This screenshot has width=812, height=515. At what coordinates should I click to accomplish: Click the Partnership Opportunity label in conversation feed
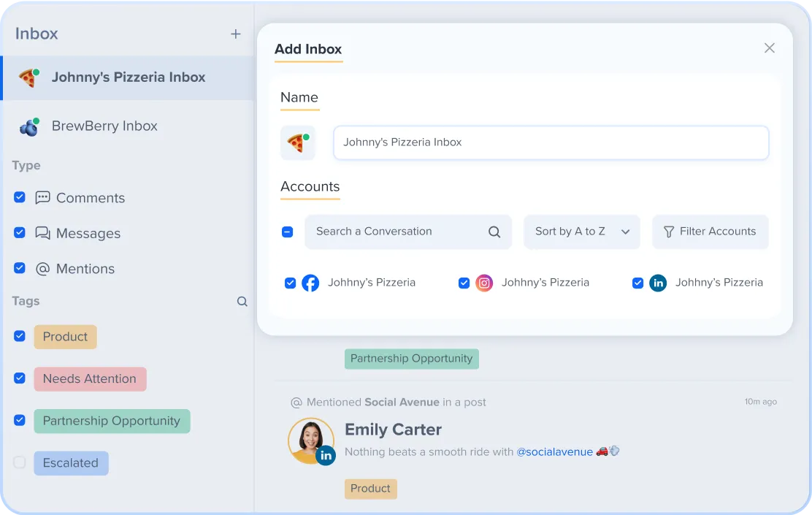click(x=412, y=359)
